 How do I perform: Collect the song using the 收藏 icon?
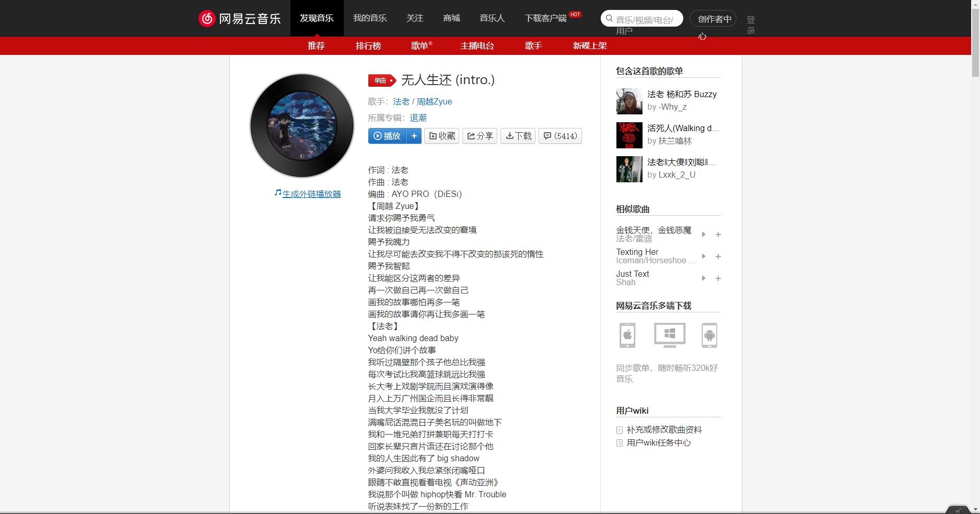coord(441,136)
